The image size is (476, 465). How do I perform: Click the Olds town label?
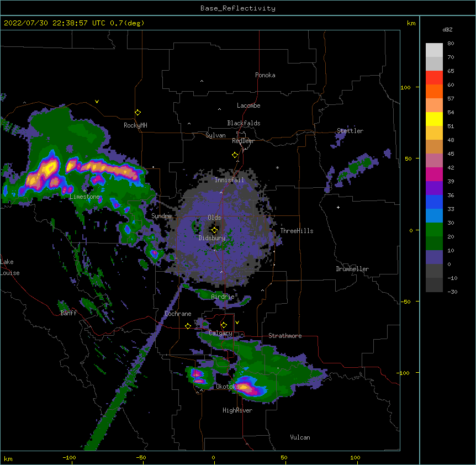pyautogui.click(x=214, y=218)
